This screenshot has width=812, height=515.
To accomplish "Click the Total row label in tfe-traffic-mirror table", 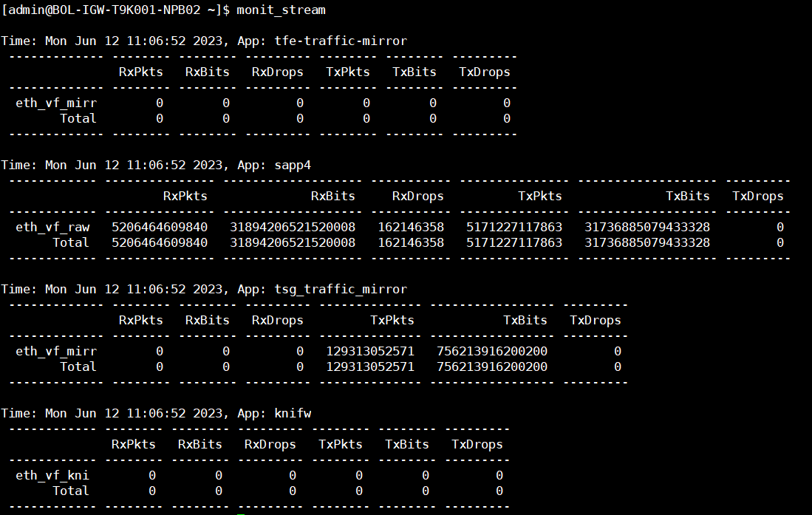I will point(78,118).
